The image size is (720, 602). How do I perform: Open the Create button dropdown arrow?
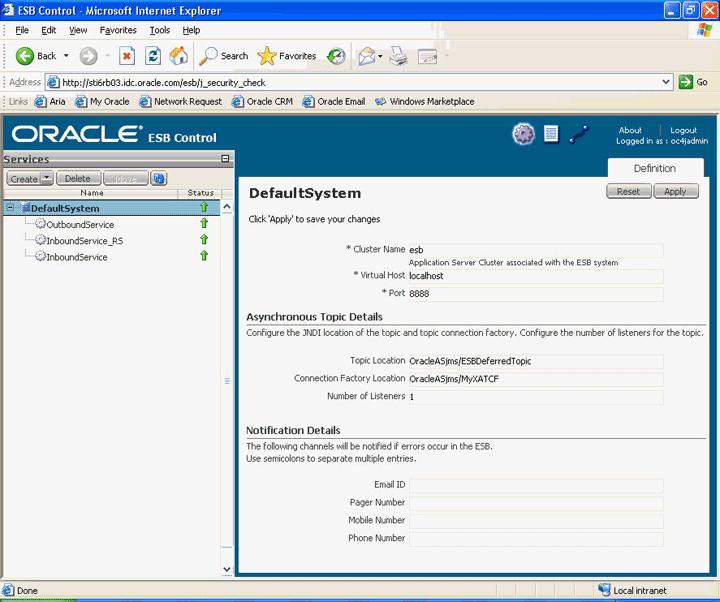(x=47, y=178)
